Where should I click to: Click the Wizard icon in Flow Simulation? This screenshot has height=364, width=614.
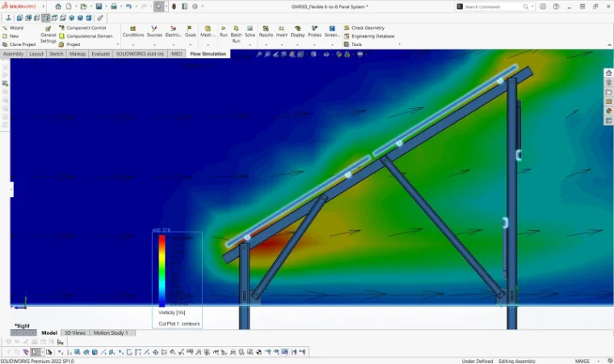[5, 27]
